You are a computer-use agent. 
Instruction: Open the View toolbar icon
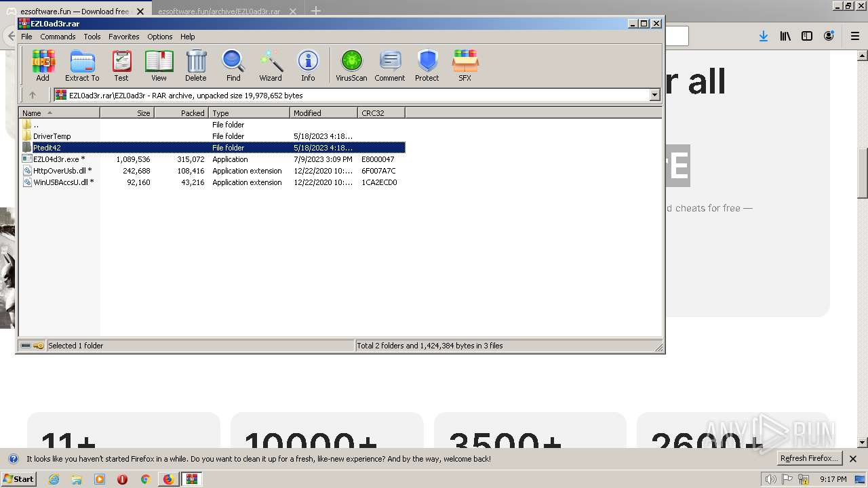[x=159, y=66]
